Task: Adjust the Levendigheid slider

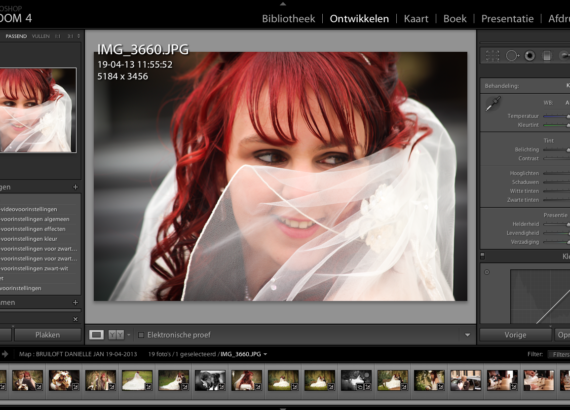Action: click(x=556, y=233)
